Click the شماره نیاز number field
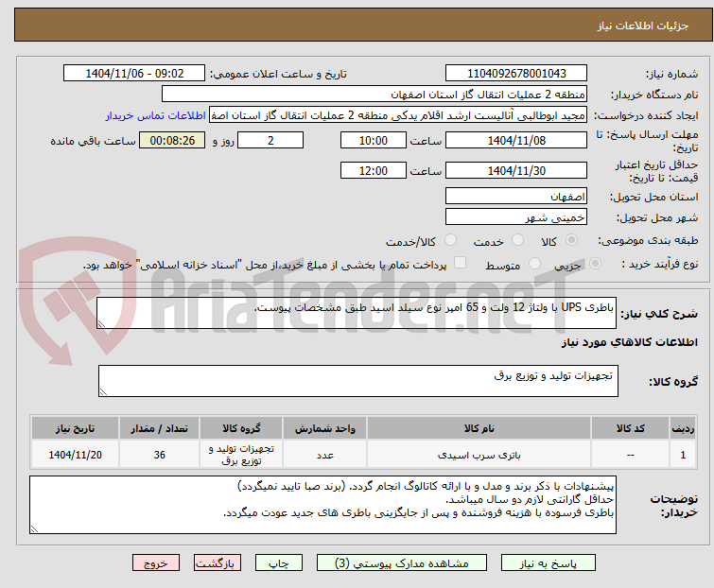Viewport: 714px width, 588px height. click(x=516, y=74)
